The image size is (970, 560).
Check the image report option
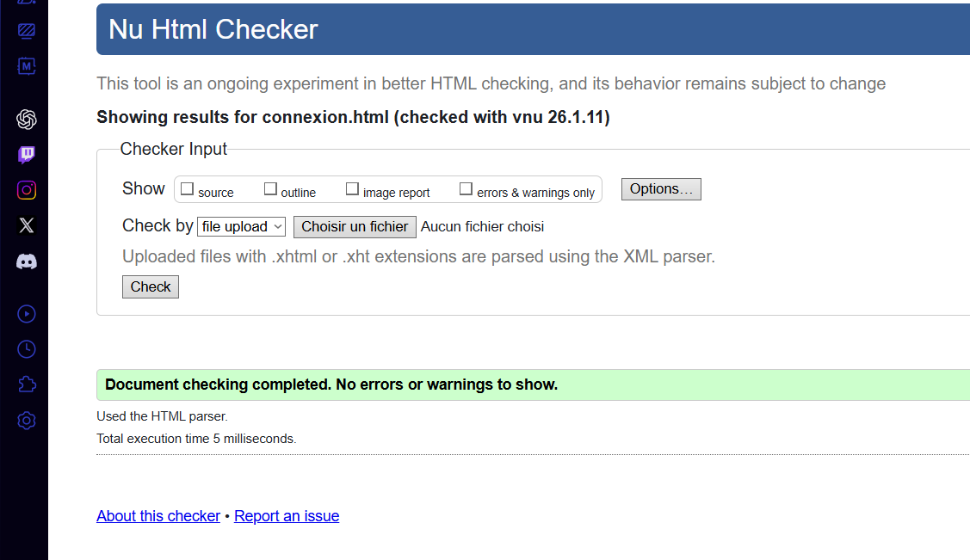click(x=352, y=189)
